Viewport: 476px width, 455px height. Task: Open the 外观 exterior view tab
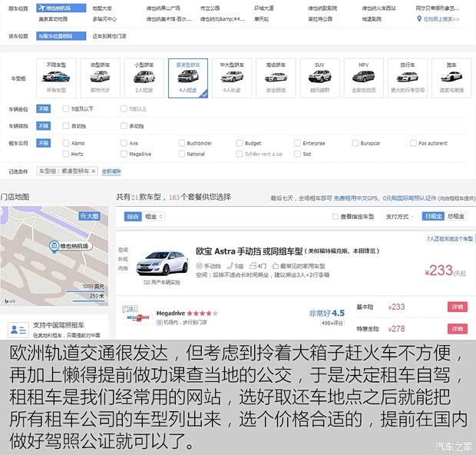pos(124,259)
